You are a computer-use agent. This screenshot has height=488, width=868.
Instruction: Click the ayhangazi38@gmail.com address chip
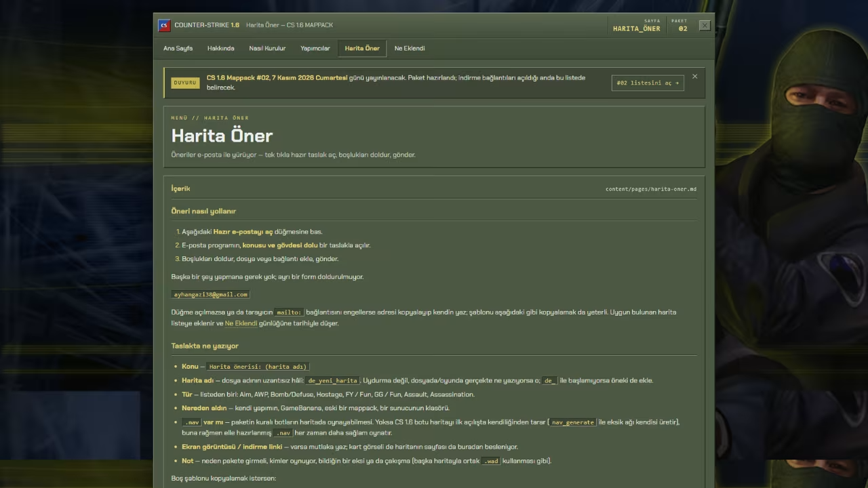[x=211, y=294]
